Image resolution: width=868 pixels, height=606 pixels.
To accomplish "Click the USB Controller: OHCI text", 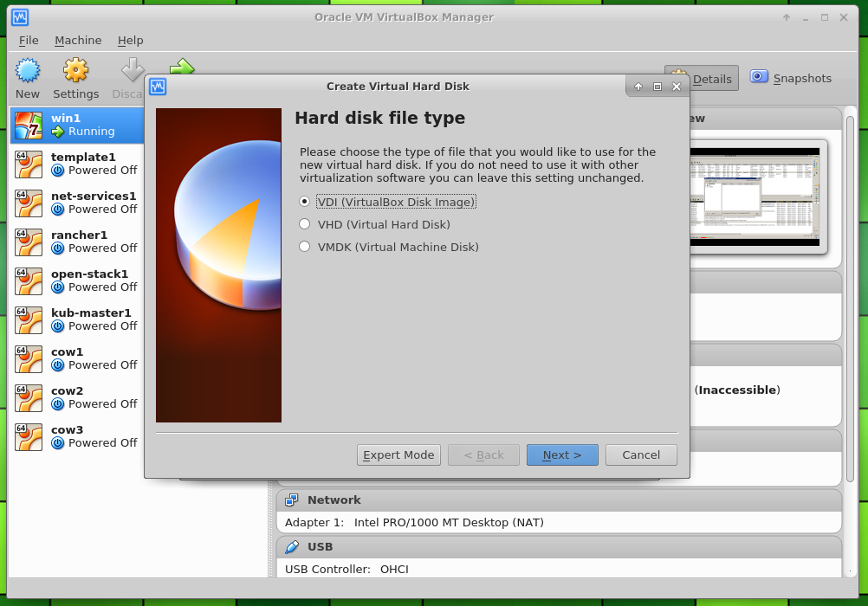I will 347,569.
